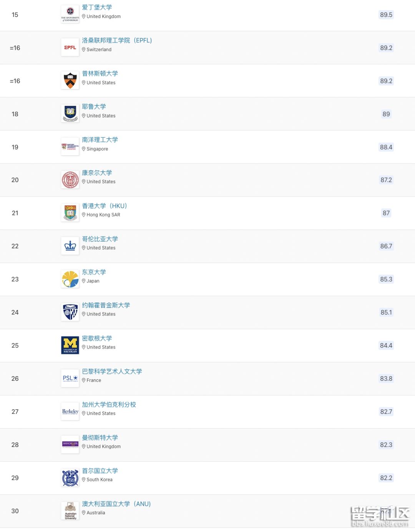Open the 洛桑联邦理工学院 (EPFL) link

[x=117, y=40]
